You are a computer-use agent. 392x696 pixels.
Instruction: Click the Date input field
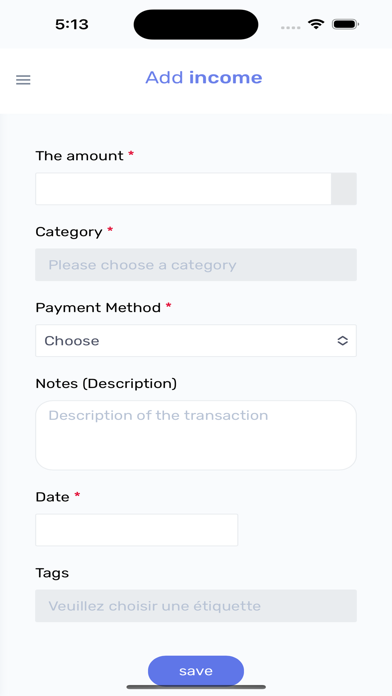pos(137,530)
